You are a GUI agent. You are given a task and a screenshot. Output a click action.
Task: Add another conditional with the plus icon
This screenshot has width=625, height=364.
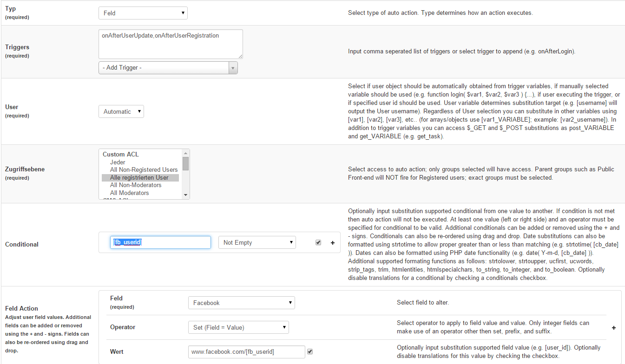pos(333,243)
